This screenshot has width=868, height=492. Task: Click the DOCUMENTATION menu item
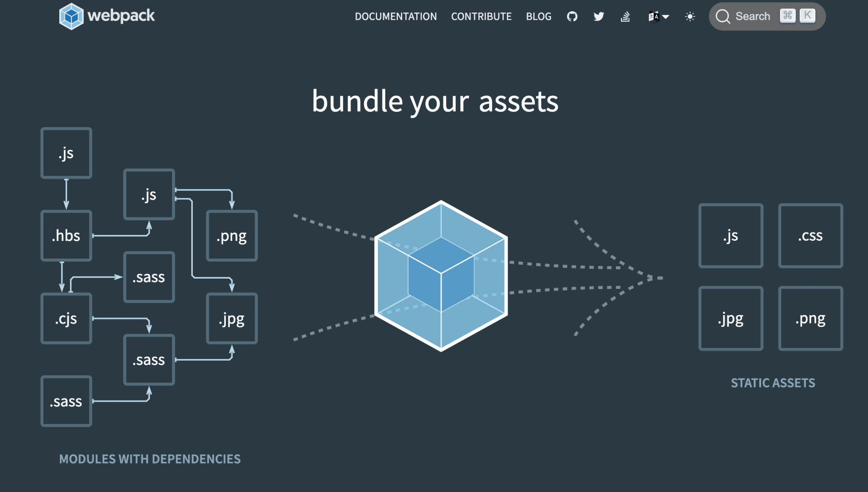[396, 16]
